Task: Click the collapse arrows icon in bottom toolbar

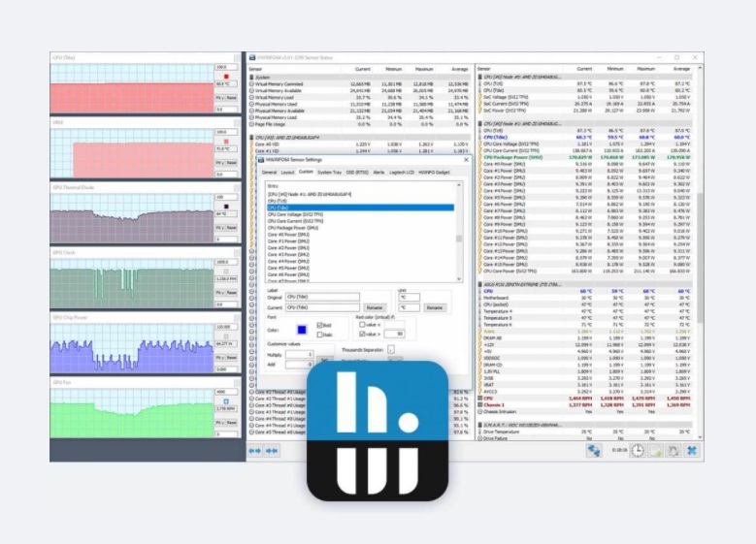Action: [x=272, y=451]
